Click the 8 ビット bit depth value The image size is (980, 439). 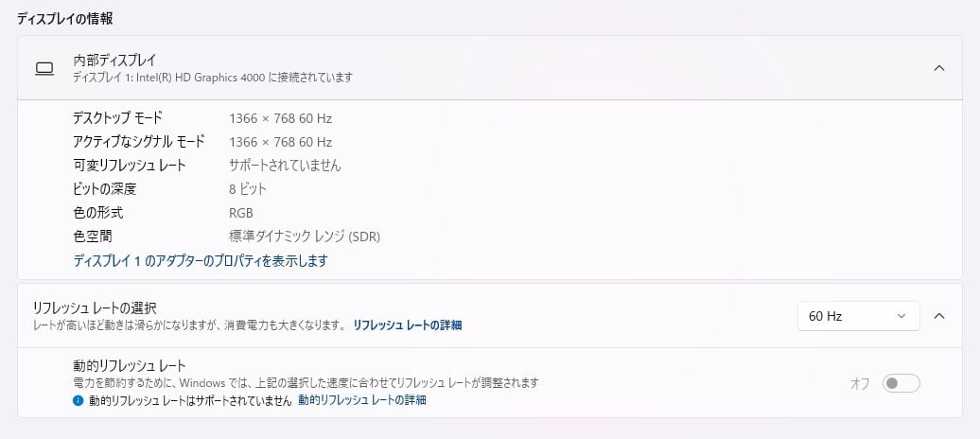click(248, 189)
